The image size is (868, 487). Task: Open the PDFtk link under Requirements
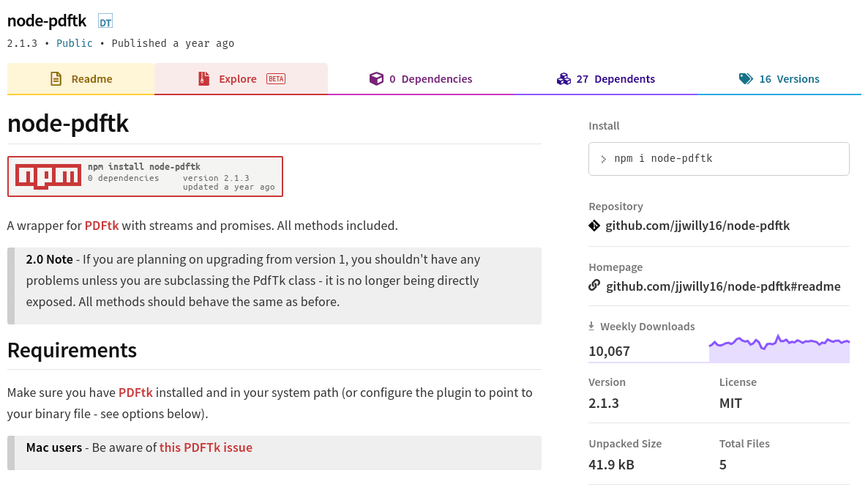[x=135, y=393]
